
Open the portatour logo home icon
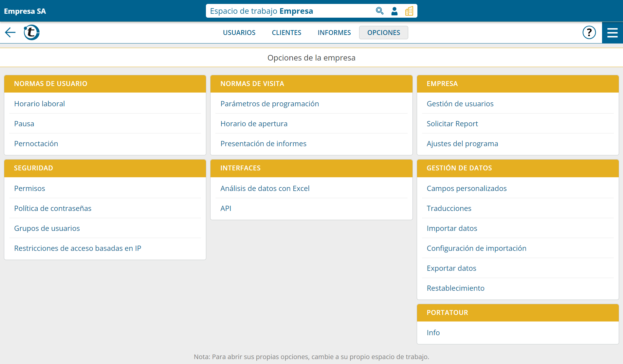click(x=31, y=32)
